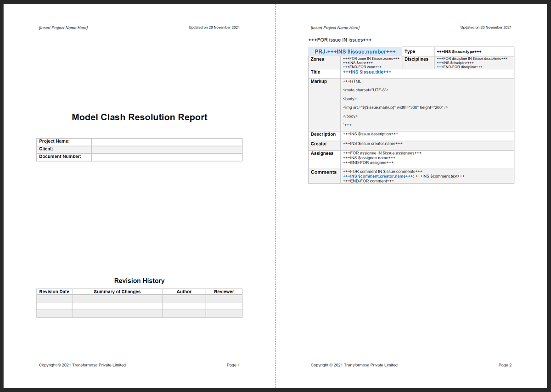Click '+++INS $discipline+++' text
The height and width of the screenshot is (392, 551).
[x=455, y=63]
